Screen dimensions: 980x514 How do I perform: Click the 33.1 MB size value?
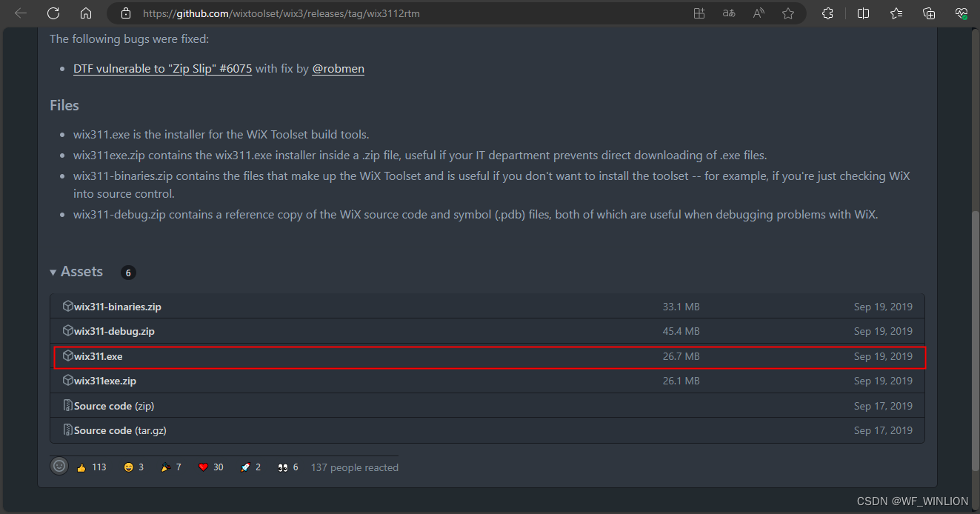681,307
